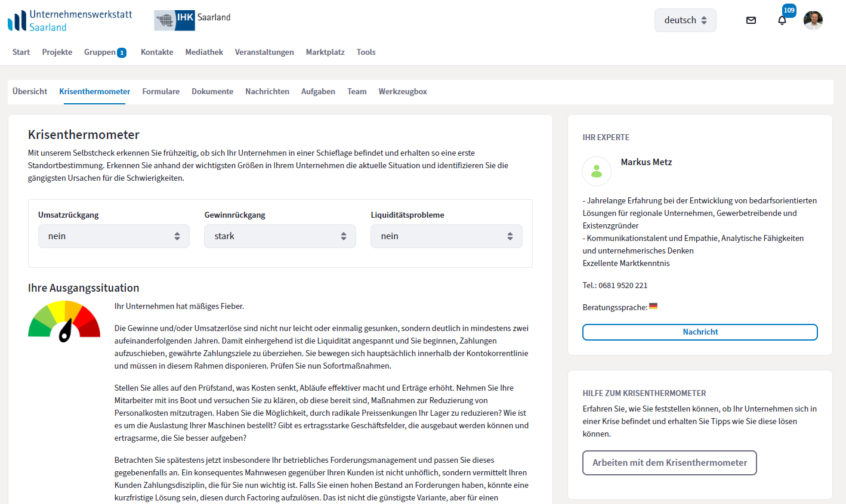Image resolution: width=846 pixels, height=504 pixels.
Task: Click the fever thermometer gauge graphic
Action: click(64, 322)
